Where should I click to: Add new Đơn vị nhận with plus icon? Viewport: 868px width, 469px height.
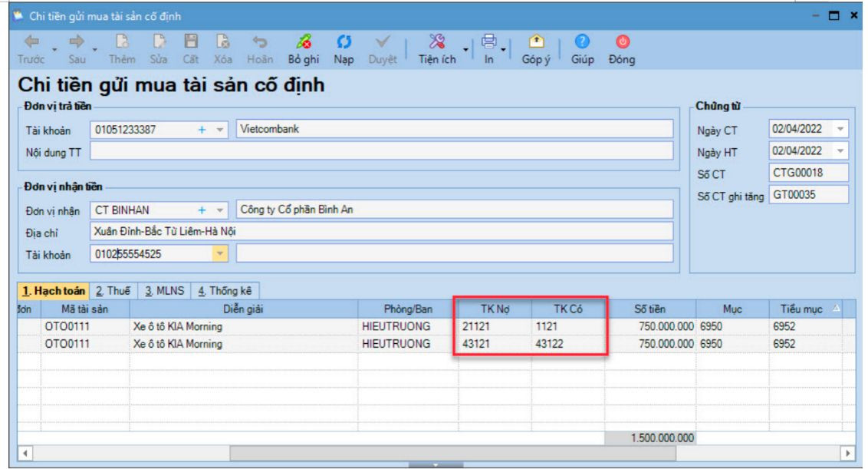click(x=202, y=210)
